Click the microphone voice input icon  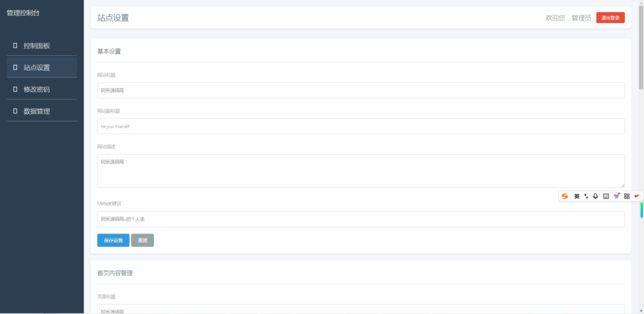pyautogui.click(x=596, y=196)
